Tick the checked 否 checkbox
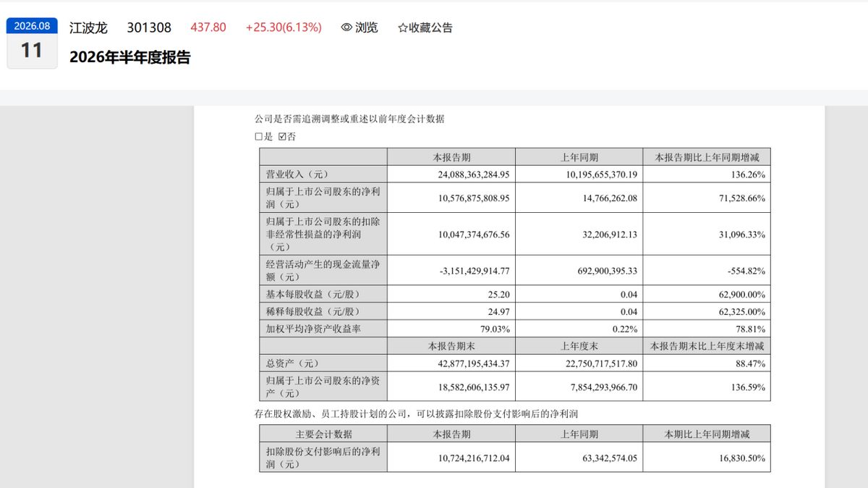Viewport: 868px width, 488px height. 282,136
